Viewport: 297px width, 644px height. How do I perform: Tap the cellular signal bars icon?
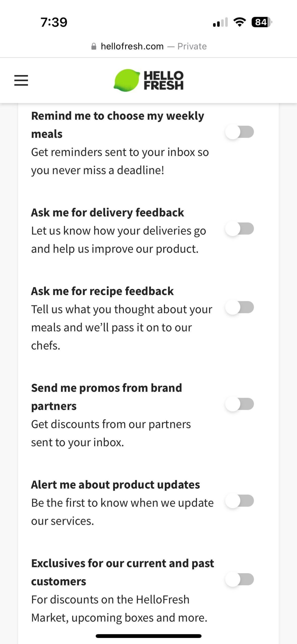click(220, 22)
